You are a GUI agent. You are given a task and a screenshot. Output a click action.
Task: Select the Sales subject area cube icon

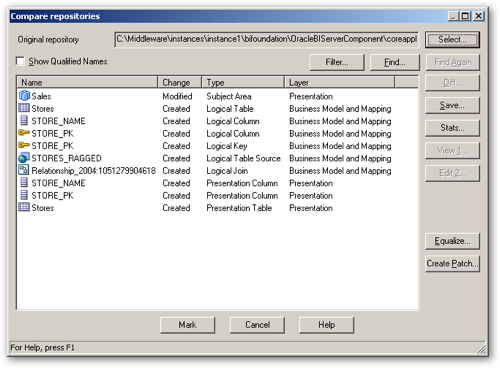pyautogui.click(x=24, y=96)
